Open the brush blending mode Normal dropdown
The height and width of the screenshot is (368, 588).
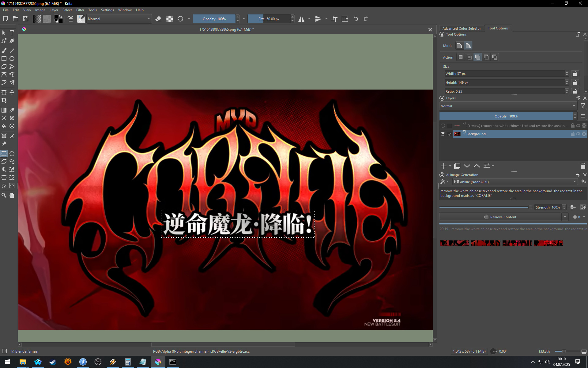click(x=119, y=19)
